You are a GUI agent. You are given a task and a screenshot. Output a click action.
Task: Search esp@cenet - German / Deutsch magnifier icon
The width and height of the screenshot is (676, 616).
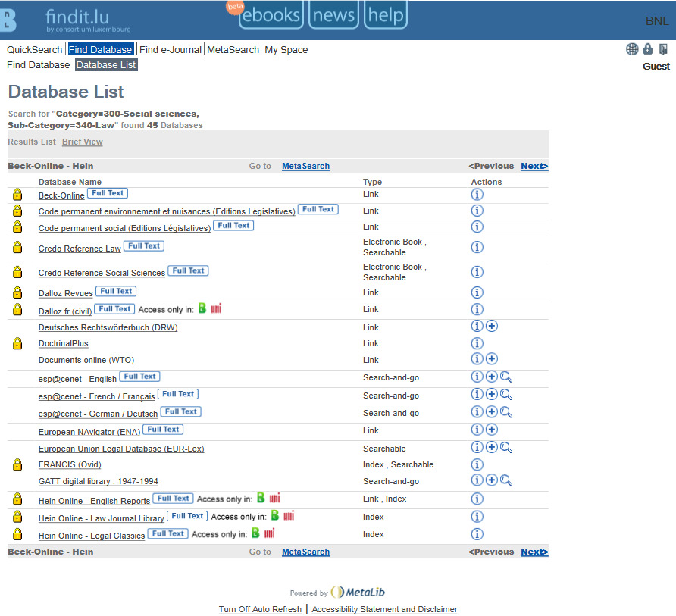pyautogui.click(x=506, y=412)
